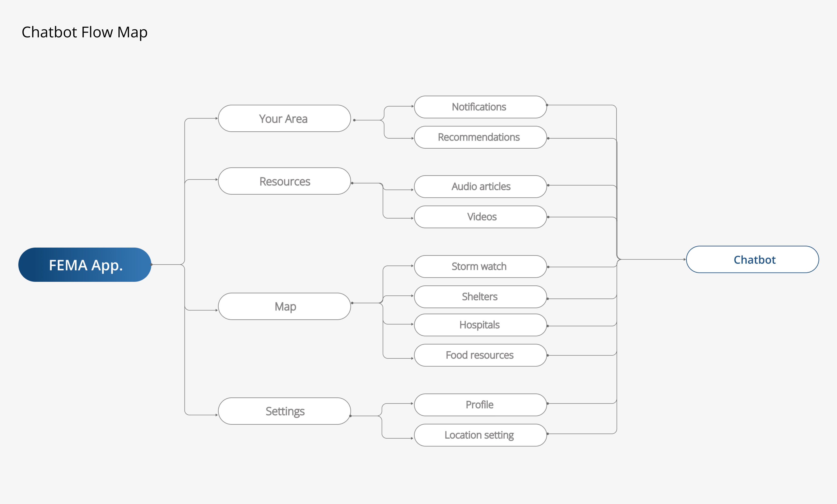Select the Recommendations box
This screenshot has width=837, height=504.
[x=480, y=137]
